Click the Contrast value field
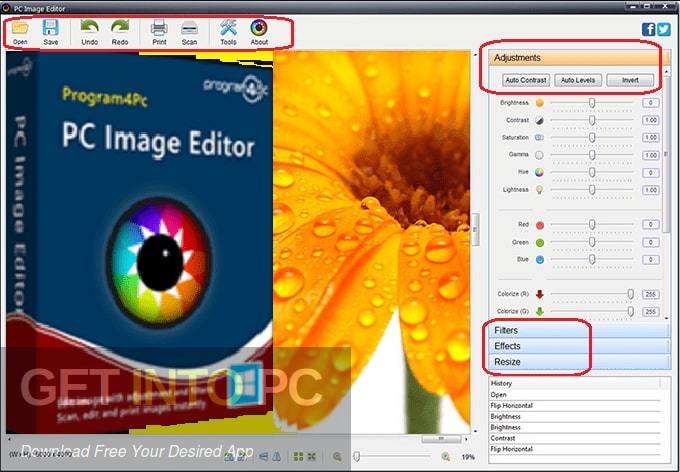The height and width of the screenshot is (472, 680). 651,121
